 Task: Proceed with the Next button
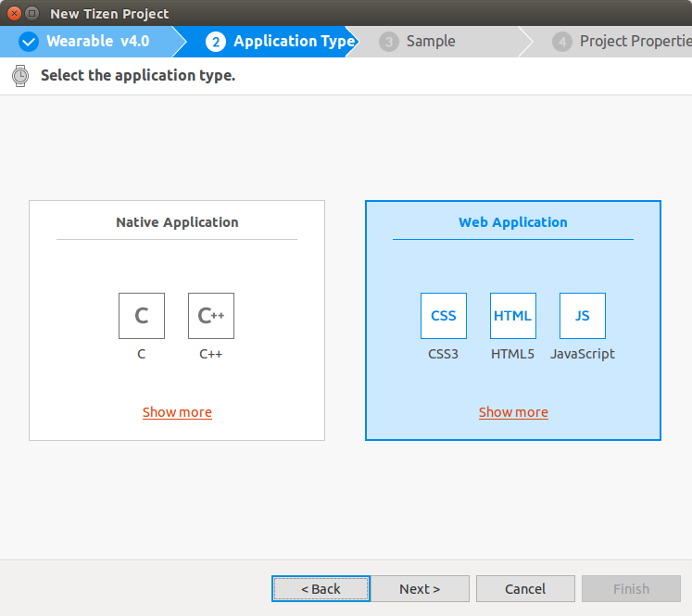coord(420,589)
